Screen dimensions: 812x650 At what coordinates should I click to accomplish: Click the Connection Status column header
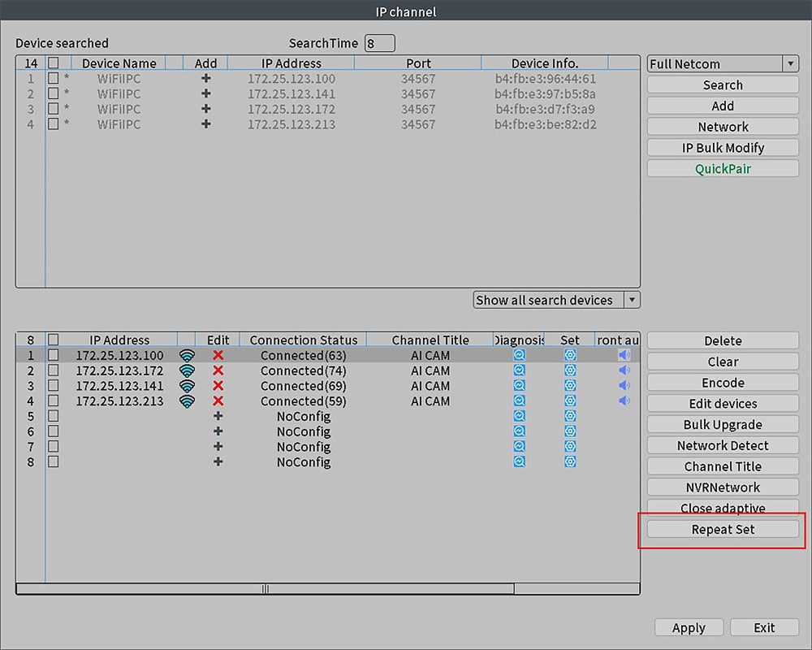[303, 340]
